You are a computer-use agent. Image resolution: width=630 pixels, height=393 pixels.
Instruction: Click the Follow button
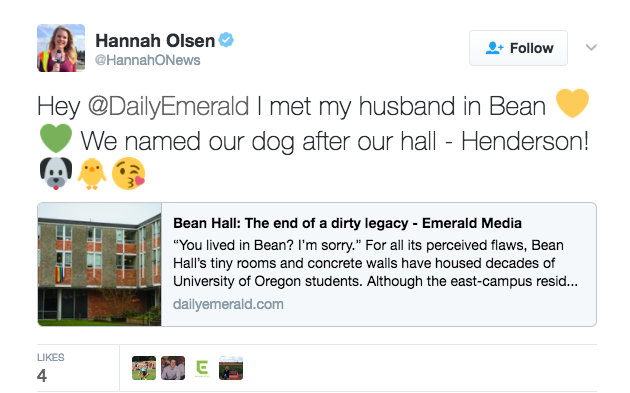click(x=518, y=48)
